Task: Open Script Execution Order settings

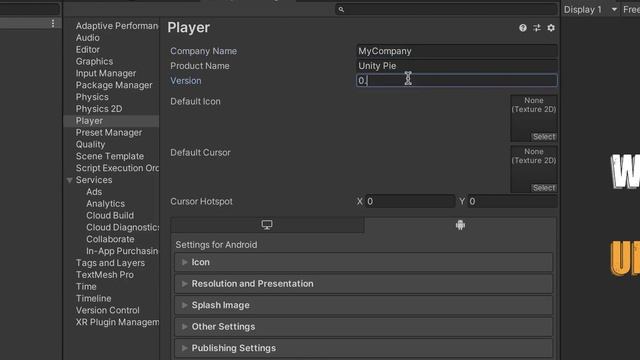Action: (x=117, y=168)
